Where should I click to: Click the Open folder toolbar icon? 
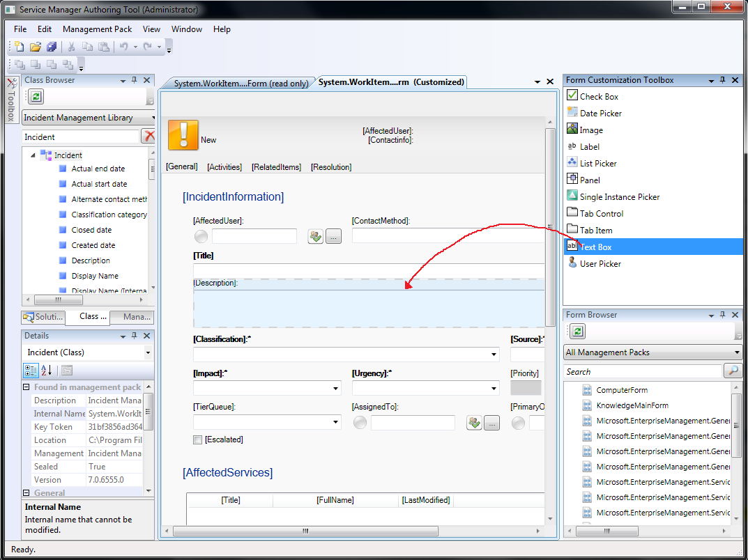(36, 47)
